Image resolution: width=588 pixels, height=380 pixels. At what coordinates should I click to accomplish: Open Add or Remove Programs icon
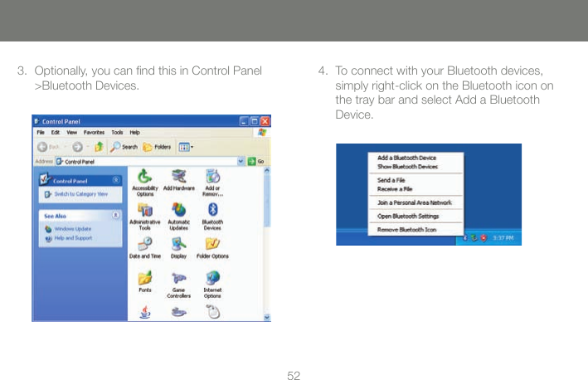pyautogui.click(x=212, y=183)
